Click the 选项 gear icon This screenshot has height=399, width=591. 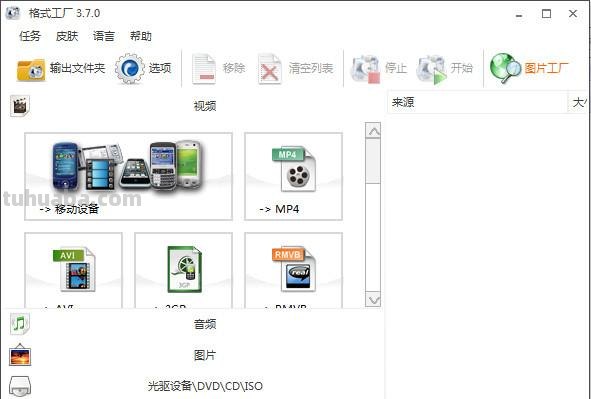click(x=130, y=69)
